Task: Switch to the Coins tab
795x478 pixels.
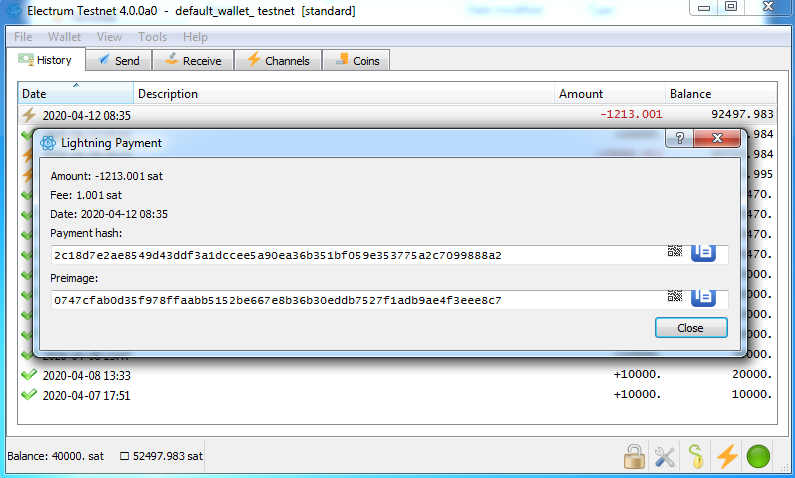Action: pos(356,60)
